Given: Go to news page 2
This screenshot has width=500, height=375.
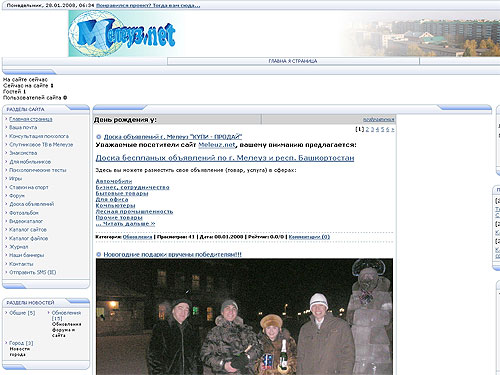Looking at the screenshot, I should [x=367, y=129].
